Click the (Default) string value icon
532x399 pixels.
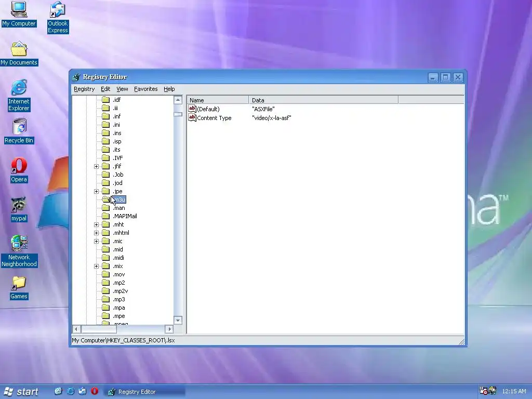click(192, 109)
